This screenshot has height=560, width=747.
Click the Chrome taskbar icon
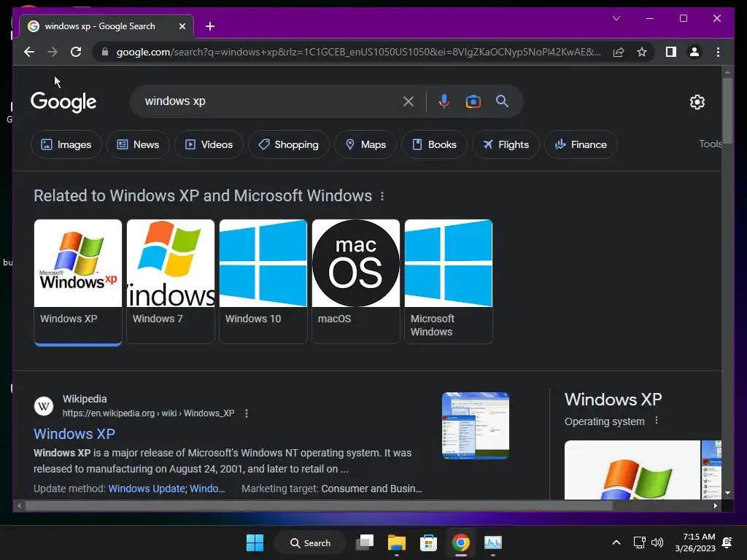(461, 542)
